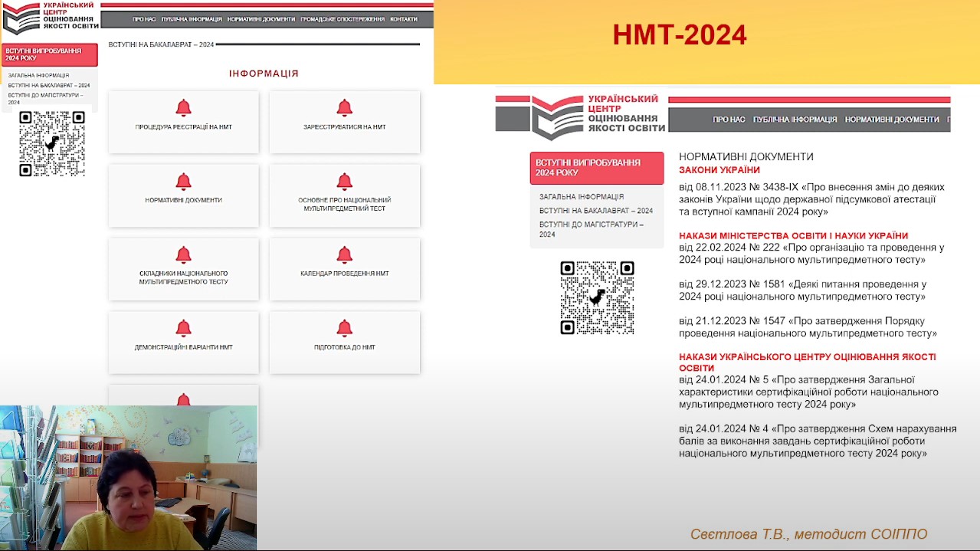This screenshot has width=980, height=551.
Task: Click the large red ВСТУПНІ ВИПРОБУВАННЯ 2024 РОКУ button
Action: click(596, 168)
